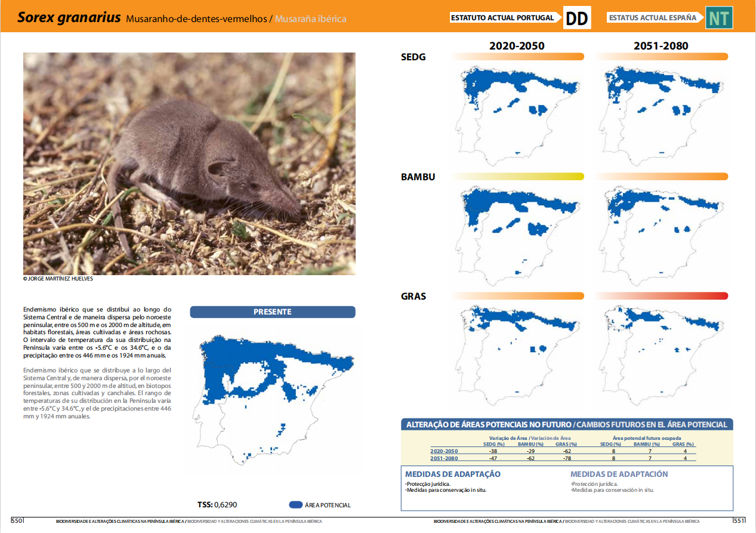Screen dimensions: 756x533
Task: Click the red GRAS 2051-2080 gradient bar
Action: (x=661, y=296)
